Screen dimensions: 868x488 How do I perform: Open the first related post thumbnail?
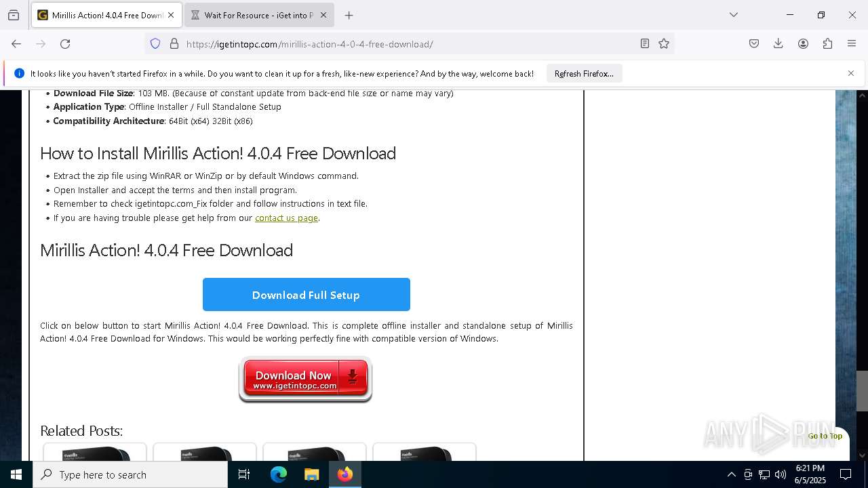coord(95,452)
